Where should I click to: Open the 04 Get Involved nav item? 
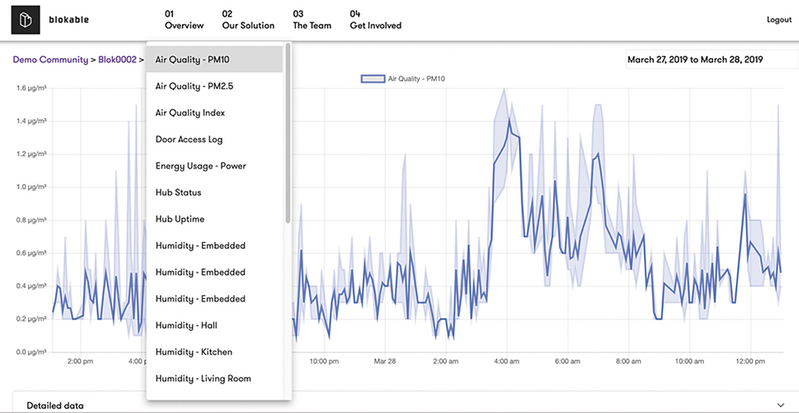(x=376, y=20)
